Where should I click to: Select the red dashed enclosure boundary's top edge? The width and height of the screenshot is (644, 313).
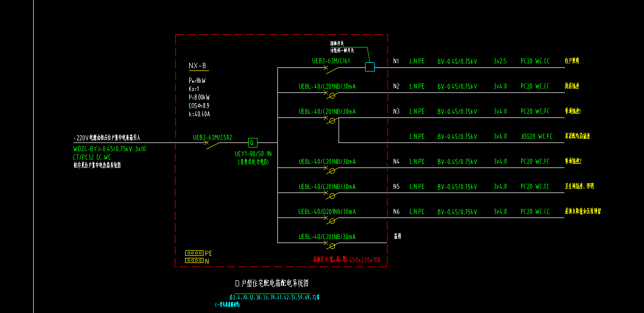click(x=281, y=35)
